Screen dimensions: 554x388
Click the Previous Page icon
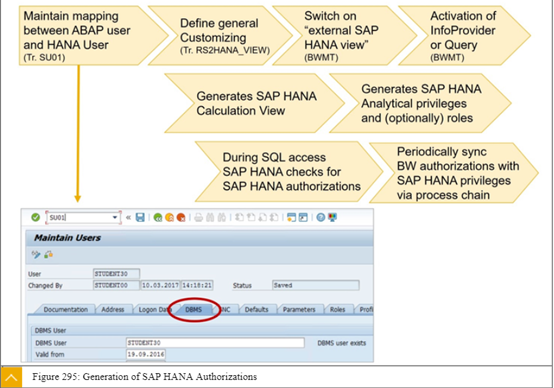coord(251,217)
